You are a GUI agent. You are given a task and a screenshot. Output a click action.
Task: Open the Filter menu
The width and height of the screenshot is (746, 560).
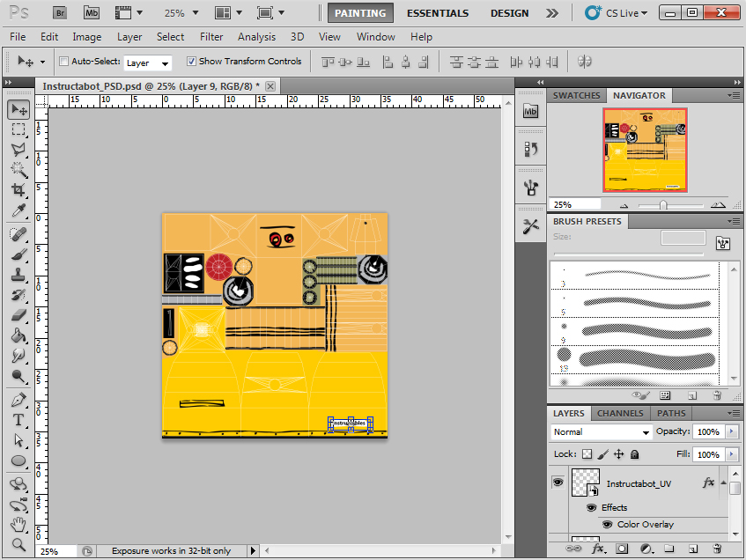pos(212,37)
